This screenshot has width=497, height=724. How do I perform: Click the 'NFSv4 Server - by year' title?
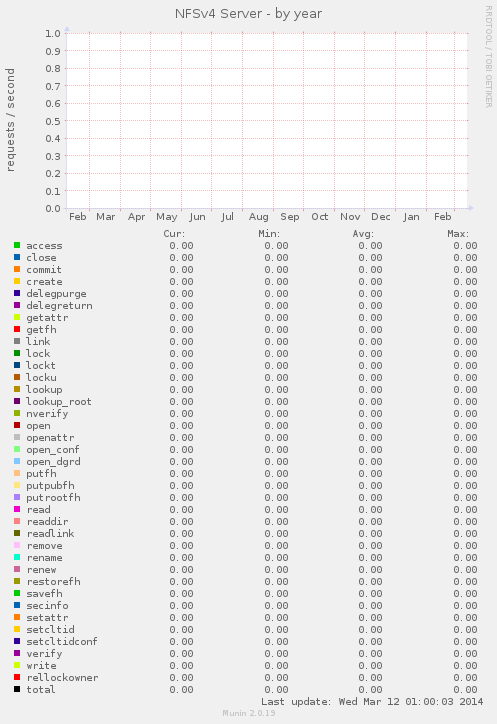pyautogui.click(x=248, y=14)
